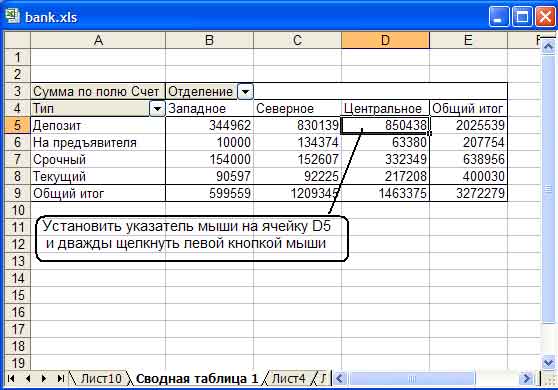The width and height of the screenshot is (558, 390).
Task: Select the Текущий row label
Action: (x=98, y=176)
